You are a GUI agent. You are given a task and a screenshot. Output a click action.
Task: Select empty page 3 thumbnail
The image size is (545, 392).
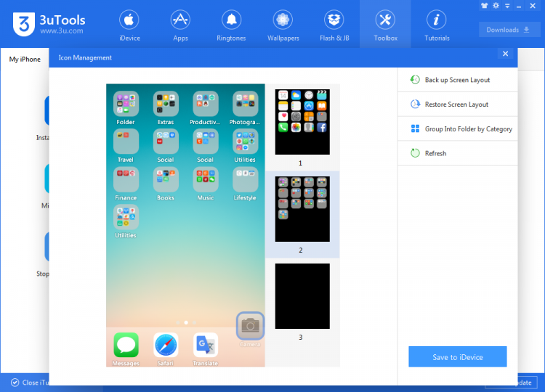coord(302,296)
